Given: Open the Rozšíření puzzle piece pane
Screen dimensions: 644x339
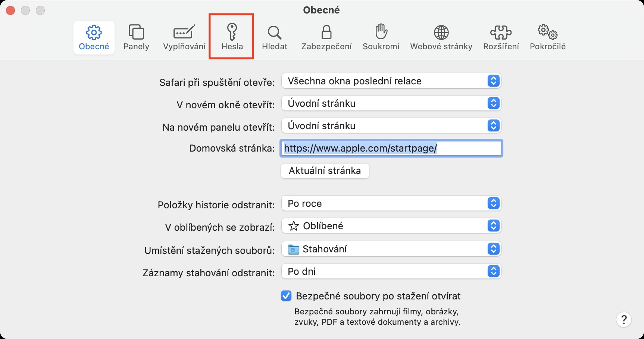Looking at the screenshot, I should click(501, 37).
